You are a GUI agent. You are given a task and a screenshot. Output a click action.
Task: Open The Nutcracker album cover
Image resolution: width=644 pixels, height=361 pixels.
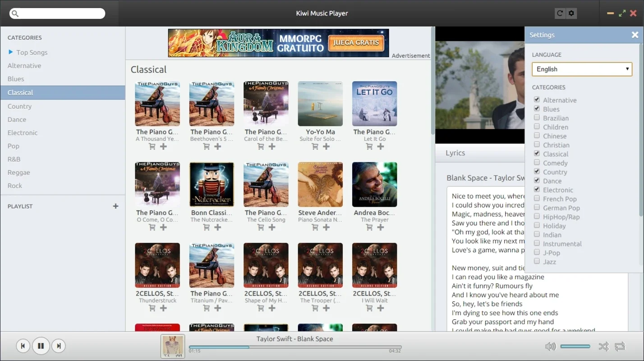212,185
